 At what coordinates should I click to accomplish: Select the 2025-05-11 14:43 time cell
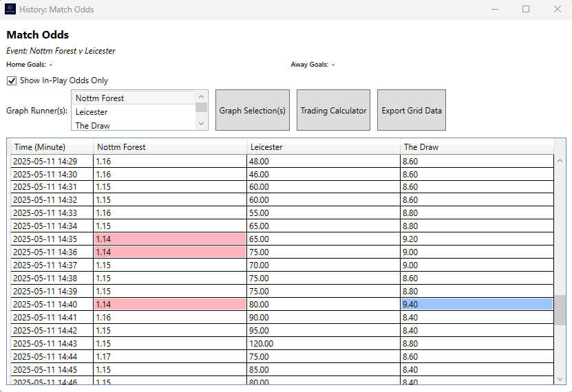52,344
